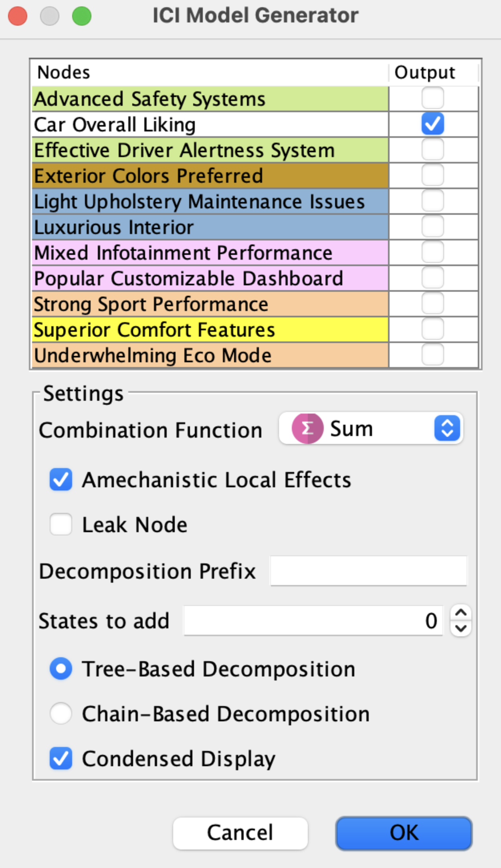Click the dropdown arrows next to Sum
The image size is (501, 868).
[447, 428]
